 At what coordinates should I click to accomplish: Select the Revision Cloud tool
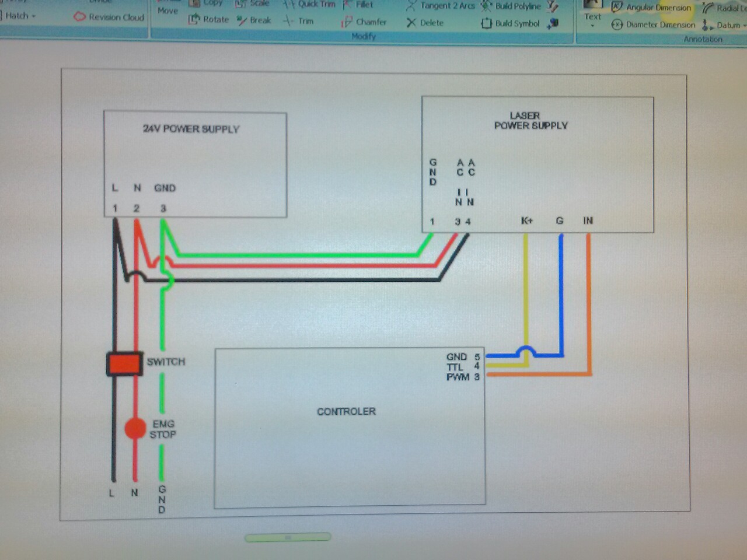click(x=109, y=17)
